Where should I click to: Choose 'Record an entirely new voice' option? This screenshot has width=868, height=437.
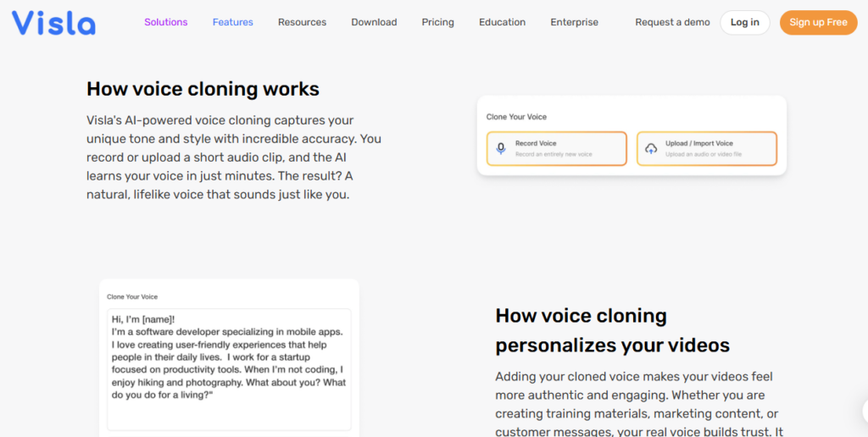(x=554, y=154)
